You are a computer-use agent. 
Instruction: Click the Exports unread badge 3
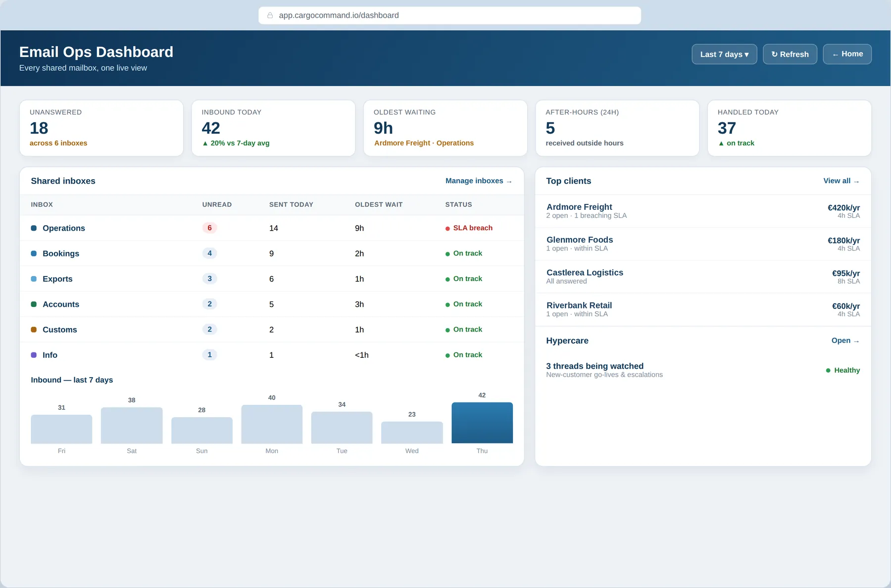[209, 279]
